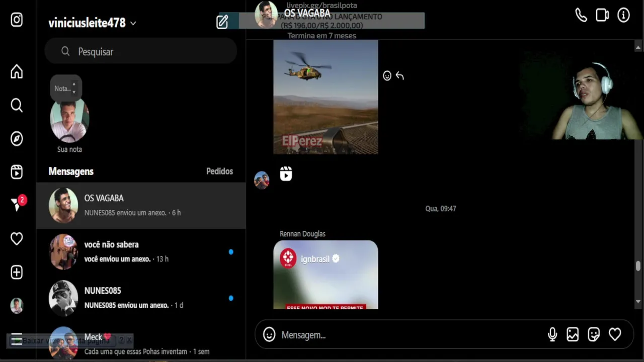Start audio call in chat header
Viewport: 644px width, 362px height.
tap(581, 15)
